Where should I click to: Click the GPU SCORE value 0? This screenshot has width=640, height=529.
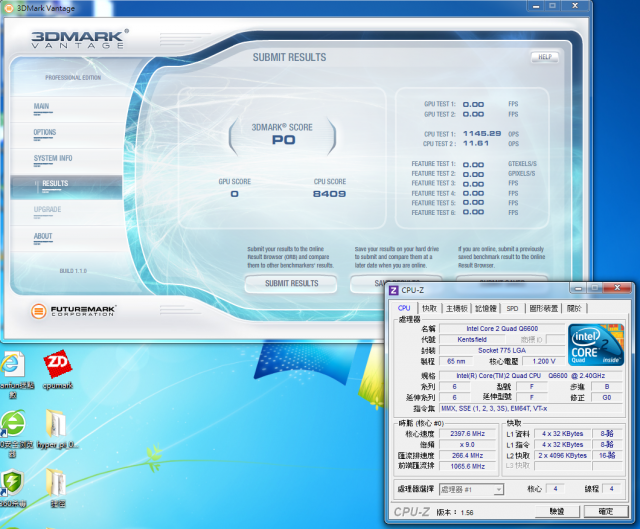234,194
